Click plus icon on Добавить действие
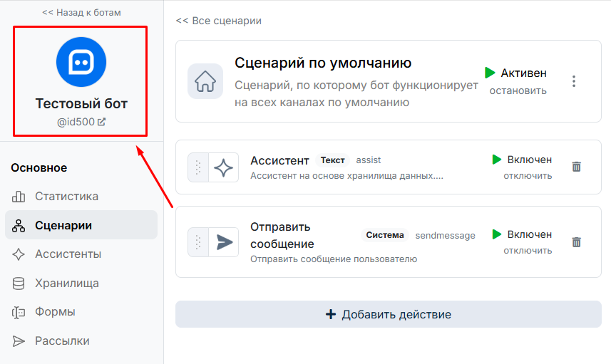 pyautogui.click(x=330, y=314)
